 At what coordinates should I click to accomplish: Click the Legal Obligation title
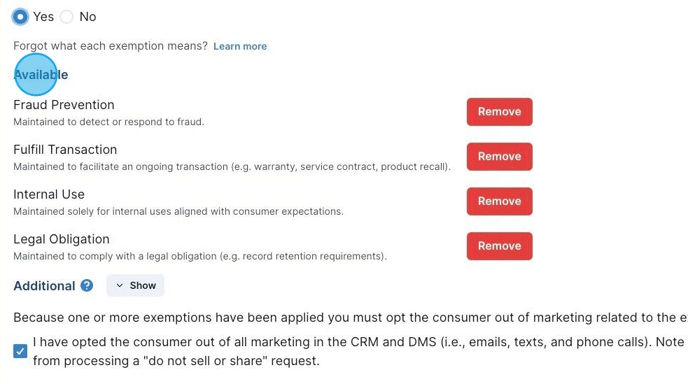(x=61, y=239)
